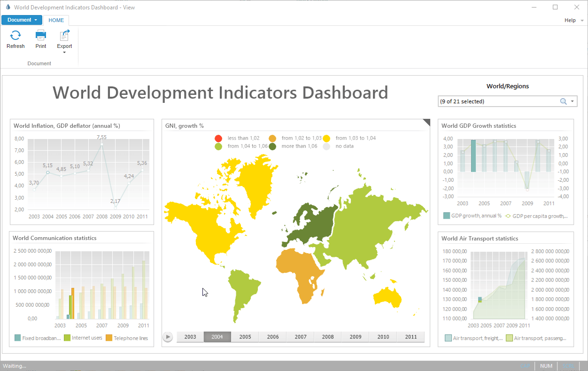
Task: Select year 2008 on the map timeline
Action: [328, 337]
